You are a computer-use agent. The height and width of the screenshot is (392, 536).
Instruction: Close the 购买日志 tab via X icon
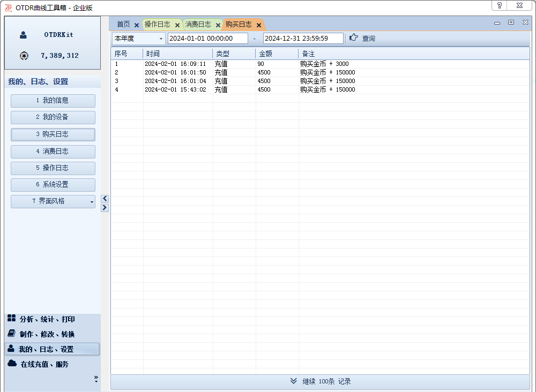(259, 25)
